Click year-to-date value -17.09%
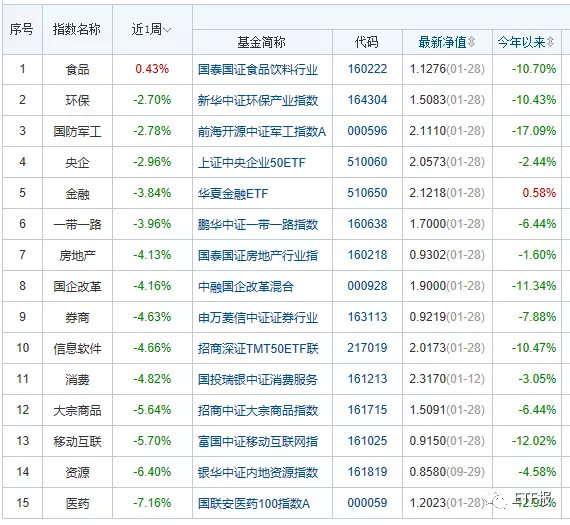Viewport: 570px width, 525px height. pyautogui.click(x=534, y=131)
